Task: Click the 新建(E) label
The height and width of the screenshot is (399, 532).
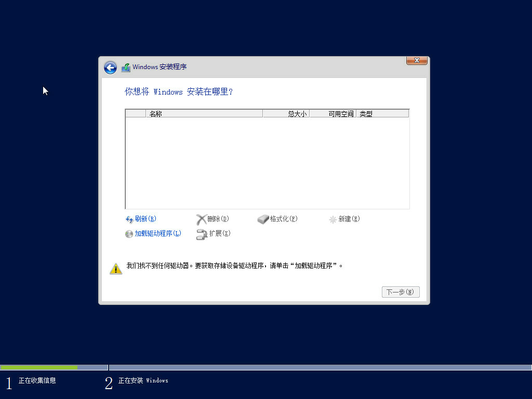Action: [x=349, y=219]
